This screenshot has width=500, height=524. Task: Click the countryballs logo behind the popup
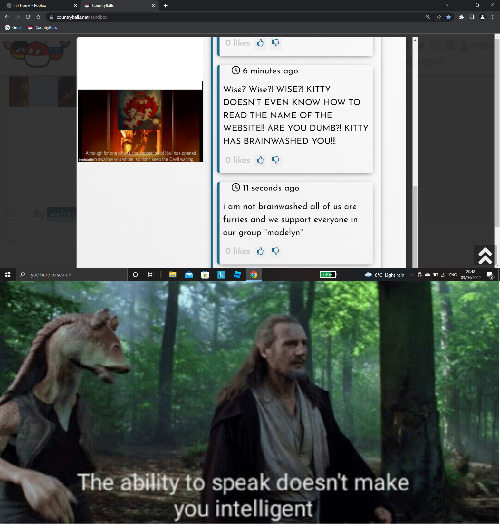37,53
